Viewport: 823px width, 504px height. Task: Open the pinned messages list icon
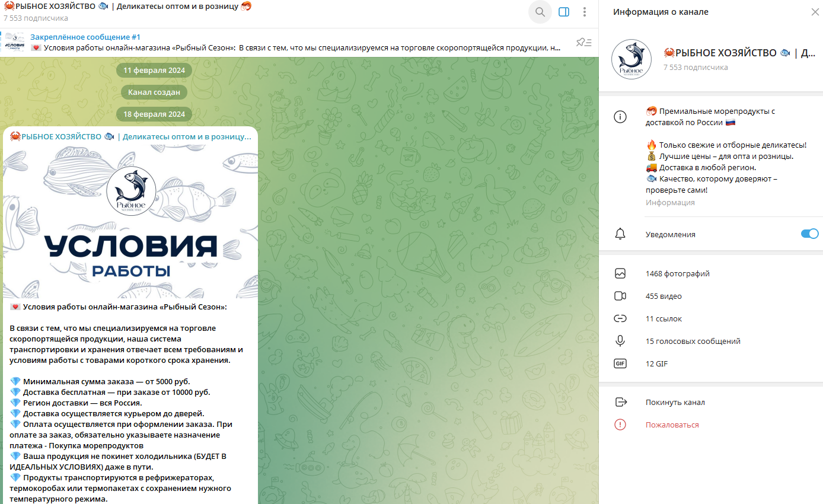point(583,42)
